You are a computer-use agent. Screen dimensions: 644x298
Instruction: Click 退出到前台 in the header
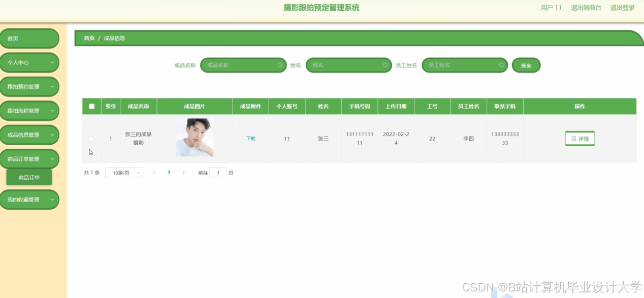pyautogui.click(x=586, y=8)
